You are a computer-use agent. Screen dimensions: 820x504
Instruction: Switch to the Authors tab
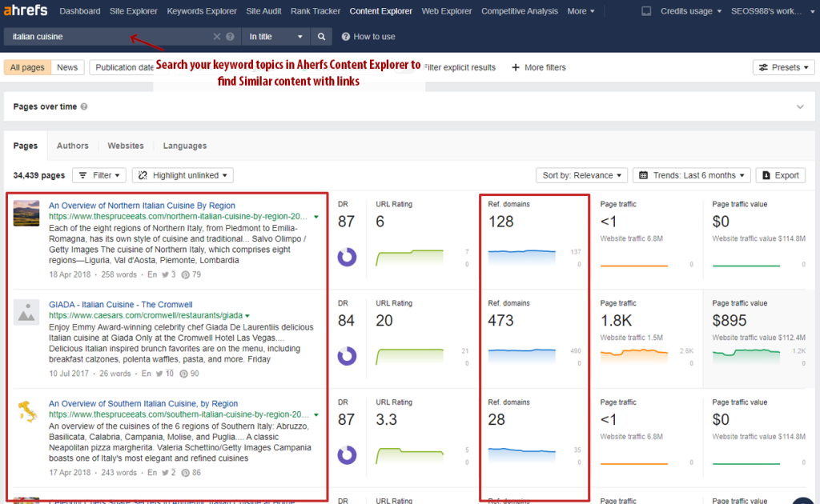pyautogui.click(x=73, y=146)
